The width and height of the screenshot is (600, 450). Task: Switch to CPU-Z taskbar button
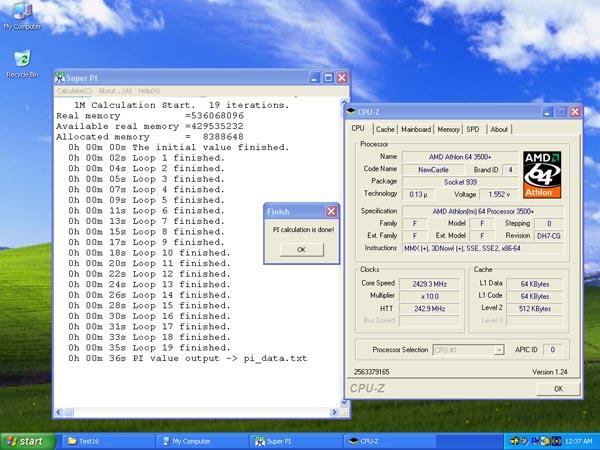[x=390, y=441]
